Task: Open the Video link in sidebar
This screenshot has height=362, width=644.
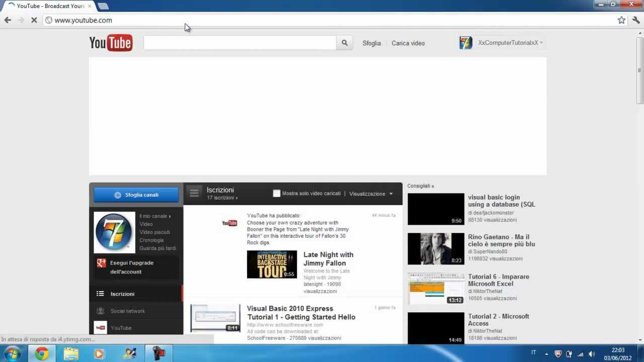Action: pyautogui.click(x=146, y=224)
